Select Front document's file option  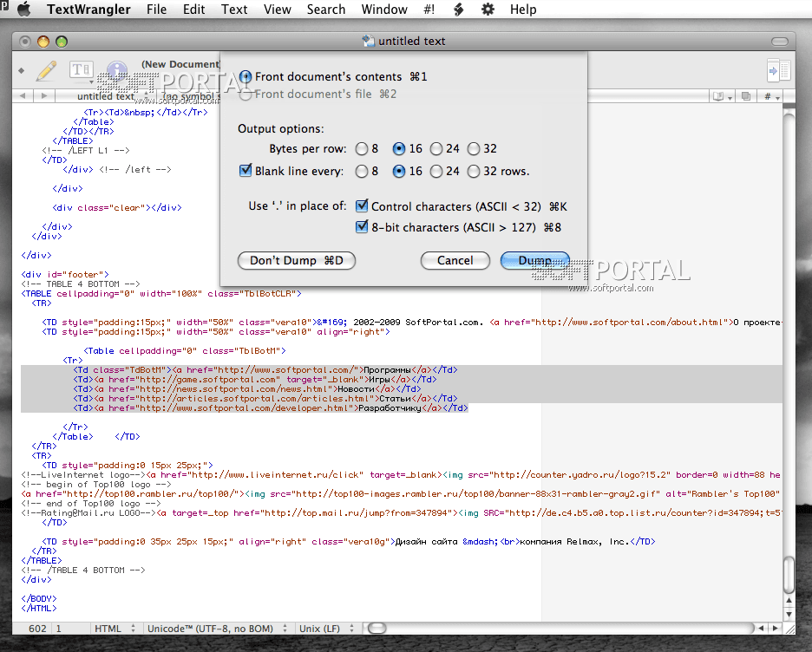246,95
